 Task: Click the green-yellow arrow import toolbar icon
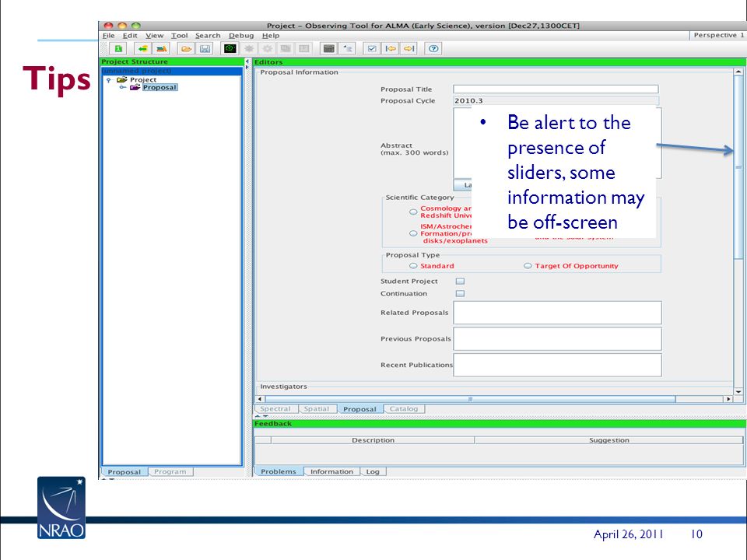tap(142, 48)
